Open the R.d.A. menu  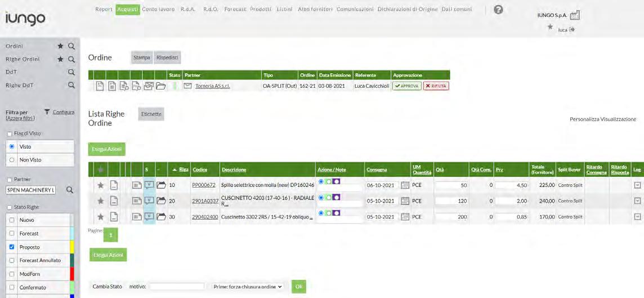pos(187,9)
